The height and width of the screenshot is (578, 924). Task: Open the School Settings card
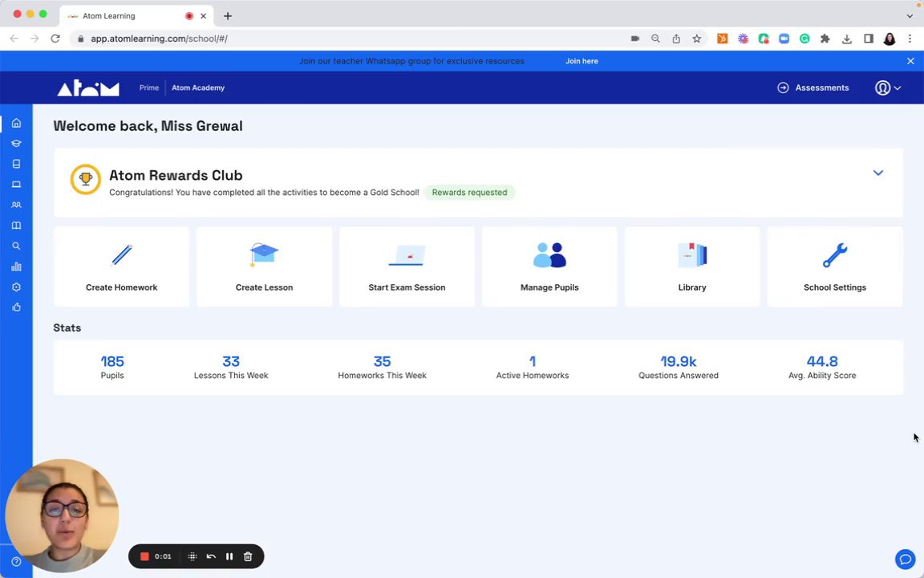pos(834,267)
